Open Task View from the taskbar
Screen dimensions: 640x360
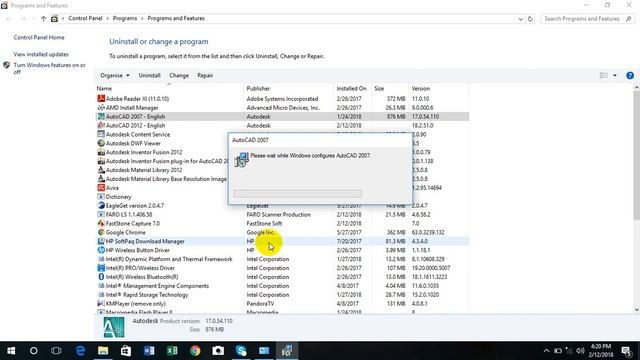pos(56,351)
